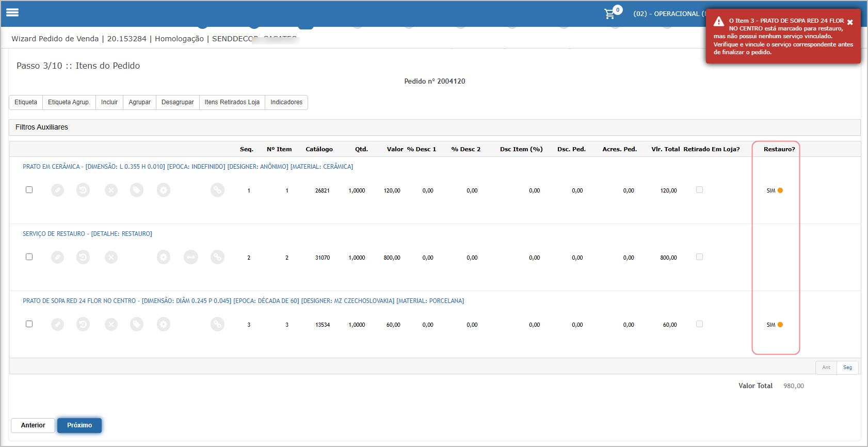868x447 pixels.
Task: Click history icon on SERVIÇO DE RESTAURO row
Action: point(83,257)
